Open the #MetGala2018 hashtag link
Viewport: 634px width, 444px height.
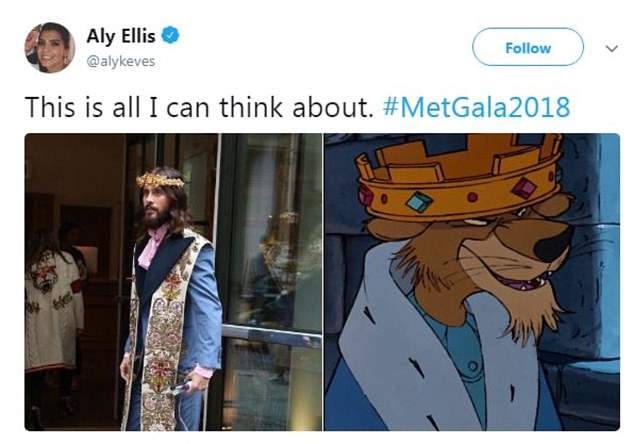476,107
